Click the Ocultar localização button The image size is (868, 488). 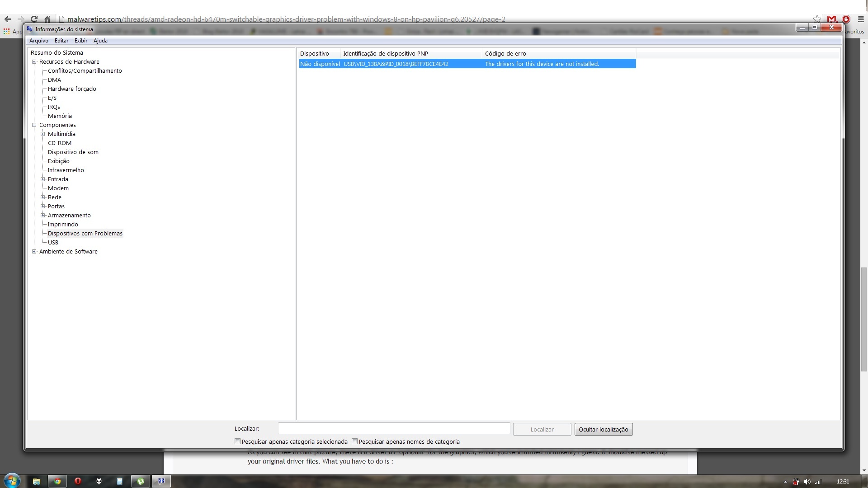603,429
